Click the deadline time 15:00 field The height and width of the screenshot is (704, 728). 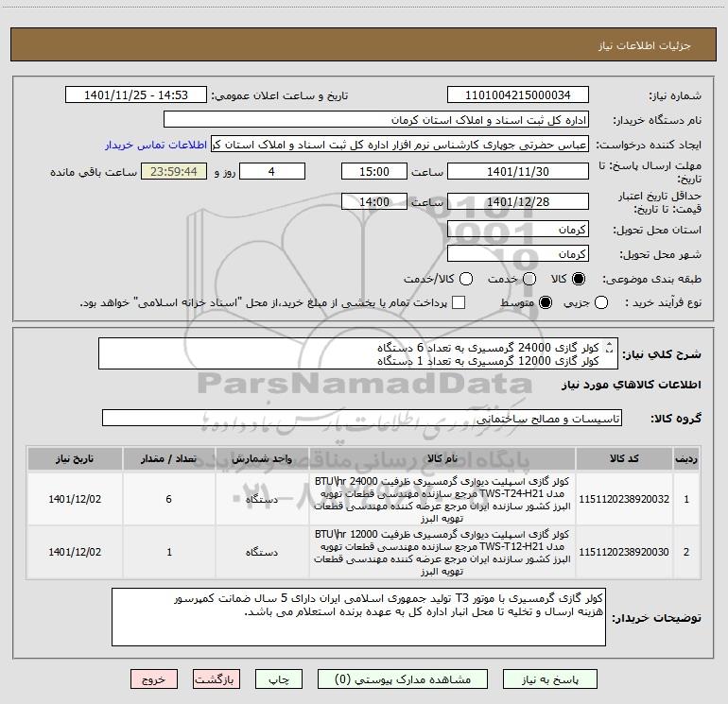tap(374, 171)
